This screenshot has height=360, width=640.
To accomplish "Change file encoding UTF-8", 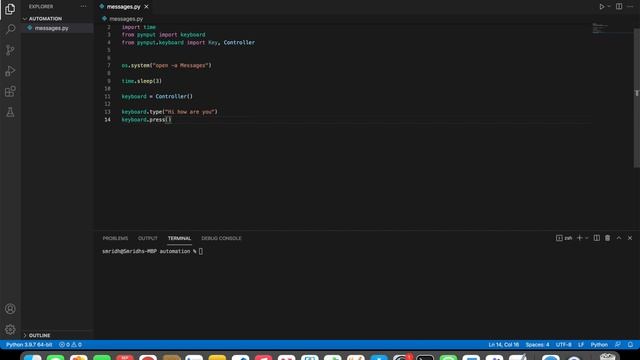I will coord(563,345).
